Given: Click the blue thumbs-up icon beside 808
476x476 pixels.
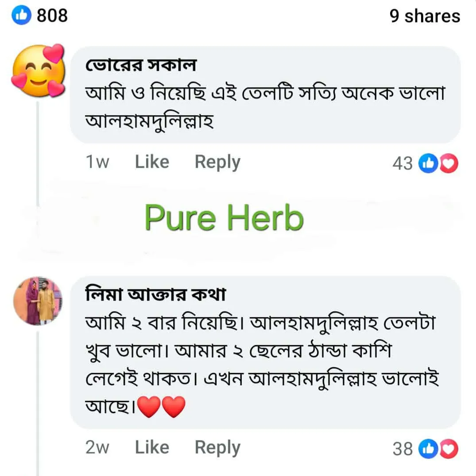Looking at the screenshot, I should coord(21,15).
